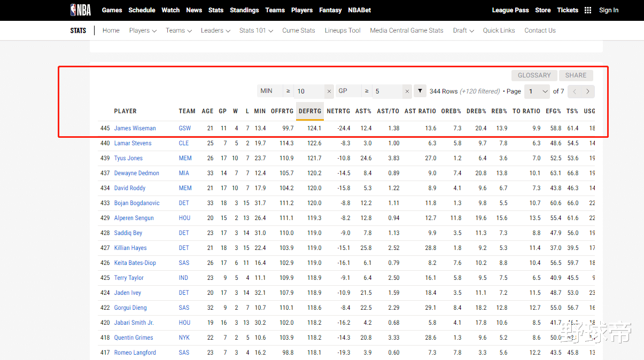
Task: Open the Stats 101 dropdown
Action: tap(256, 30)
